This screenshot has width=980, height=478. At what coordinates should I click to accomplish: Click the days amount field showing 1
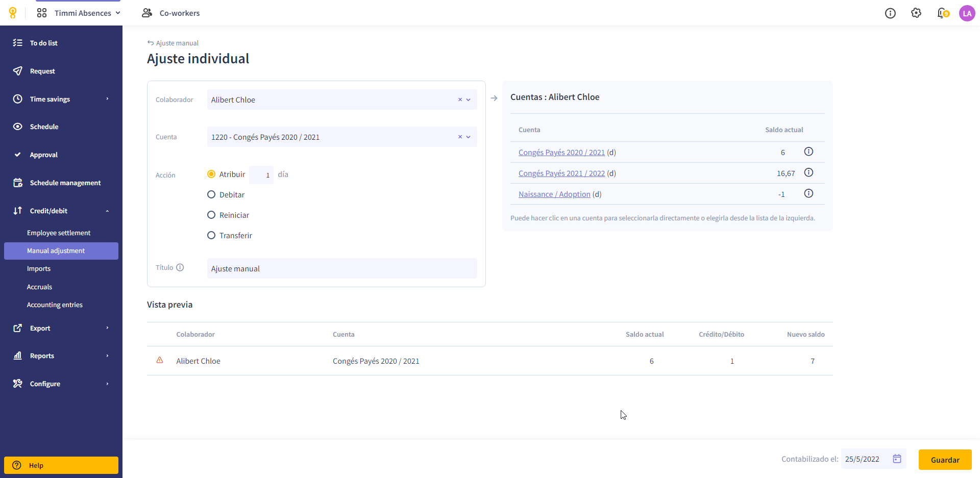(261, 175)
